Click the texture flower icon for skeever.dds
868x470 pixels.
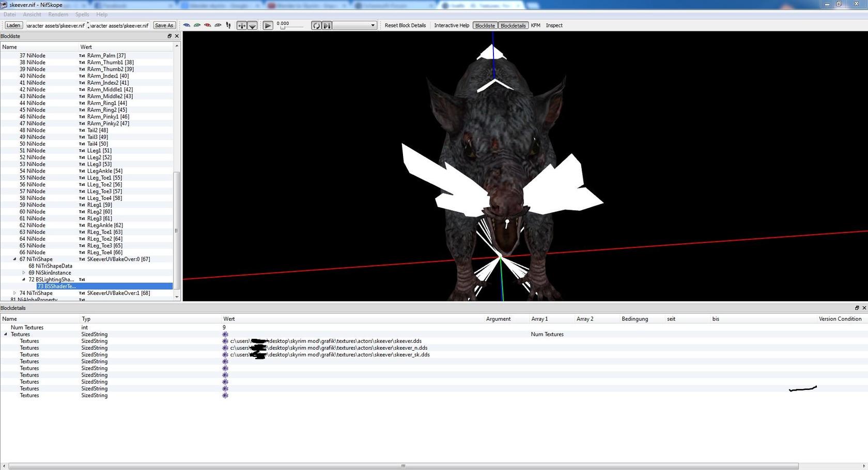(x=225, y=341)
